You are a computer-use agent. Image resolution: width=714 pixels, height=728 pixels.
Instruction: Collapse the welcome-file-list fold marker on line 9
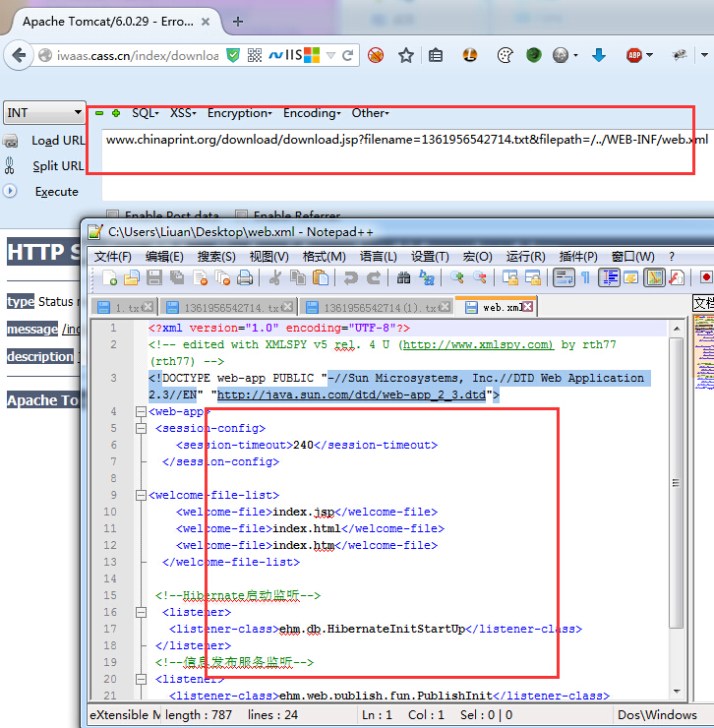click(x=142, y=495)
